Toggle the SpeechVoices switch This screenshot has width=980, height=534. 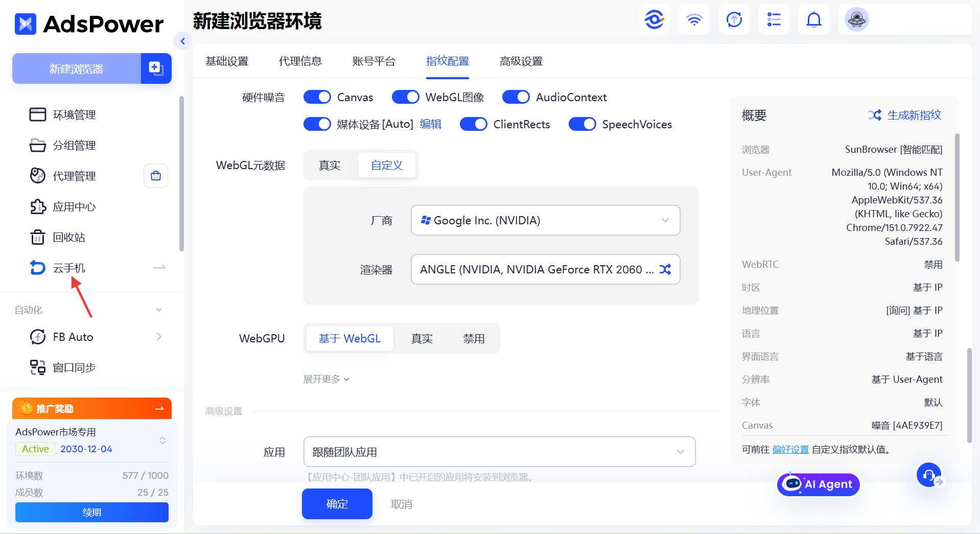[582, 124]
